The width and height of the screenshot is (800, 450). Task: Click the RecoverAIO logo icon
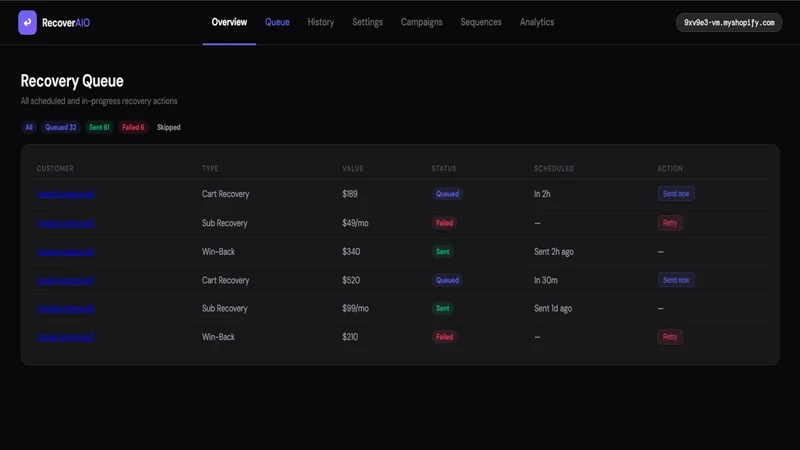click(28, 22)
